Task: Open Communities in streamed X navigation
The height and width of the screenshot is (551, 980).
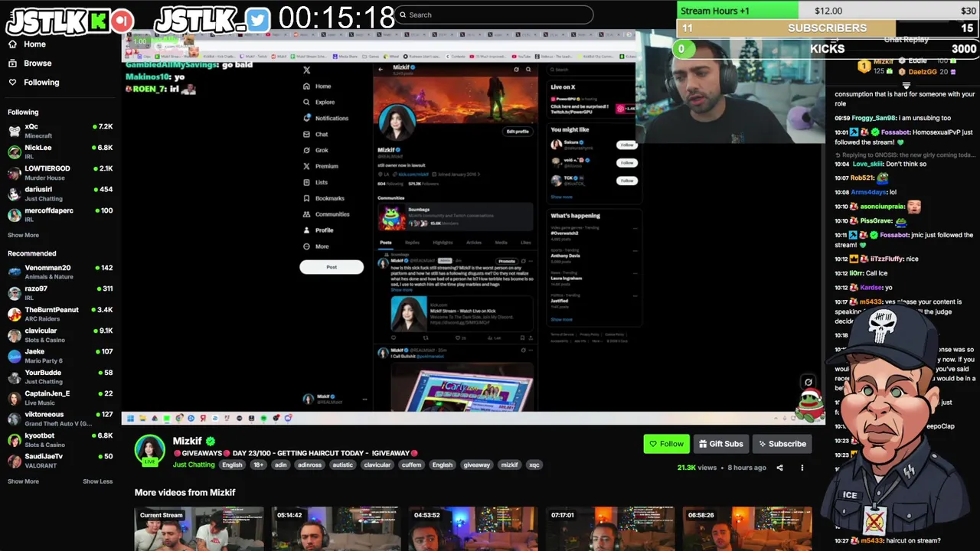Action: click(x=326, y=214)
